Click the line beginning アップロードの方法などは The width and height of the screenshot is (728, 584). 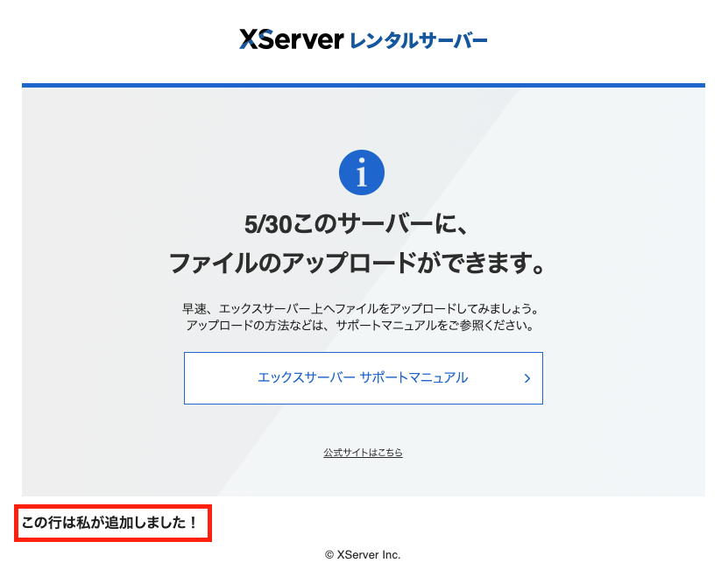pos(360,326)
